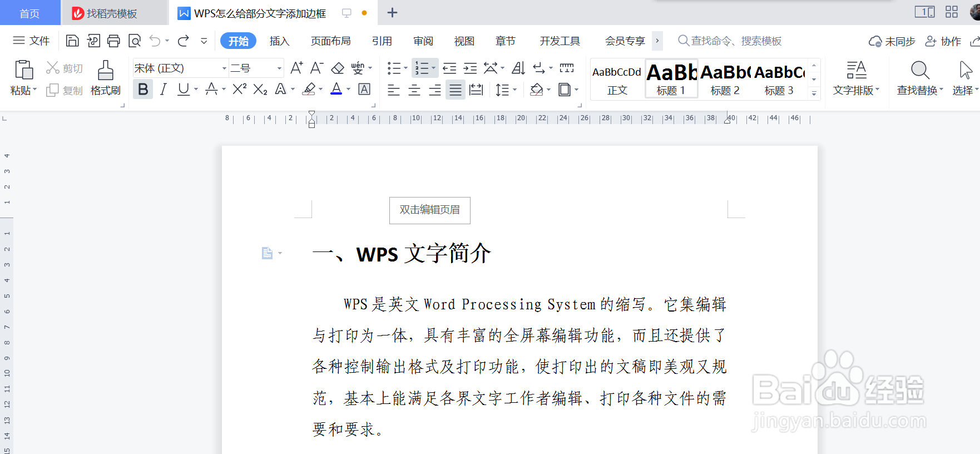
Task: Expand the styles gallery
Action: coord(814,93)
